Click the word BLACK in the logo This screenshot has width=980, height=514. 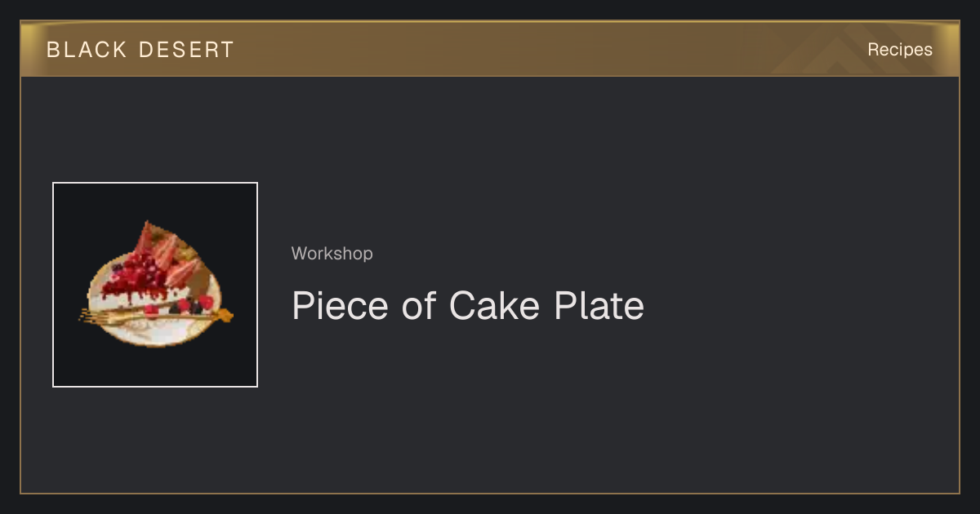click(87, 50)
